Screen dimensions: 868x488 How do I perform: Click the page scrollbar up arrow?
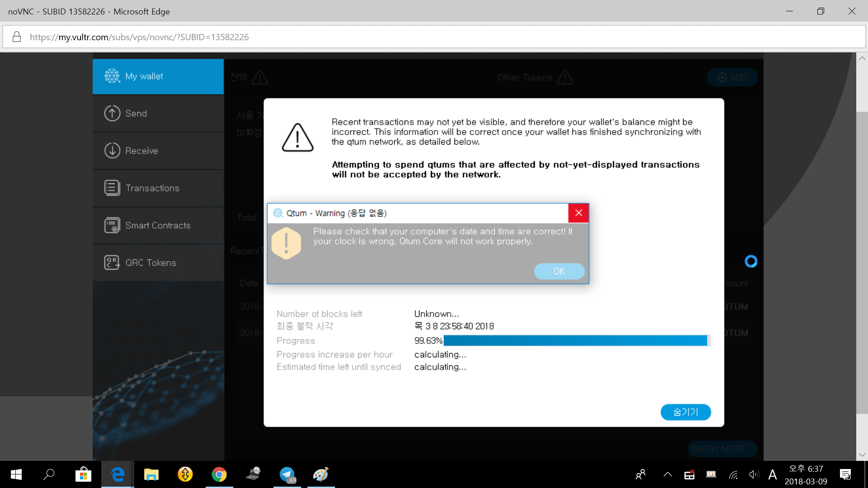tap(862, 58)
